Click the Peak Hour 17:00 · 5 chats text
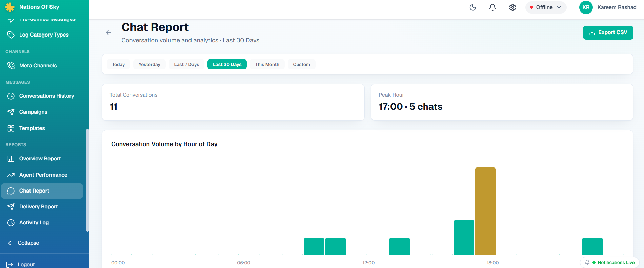The height and width of the screenshot is (268, 644). [x=410, y=107]
